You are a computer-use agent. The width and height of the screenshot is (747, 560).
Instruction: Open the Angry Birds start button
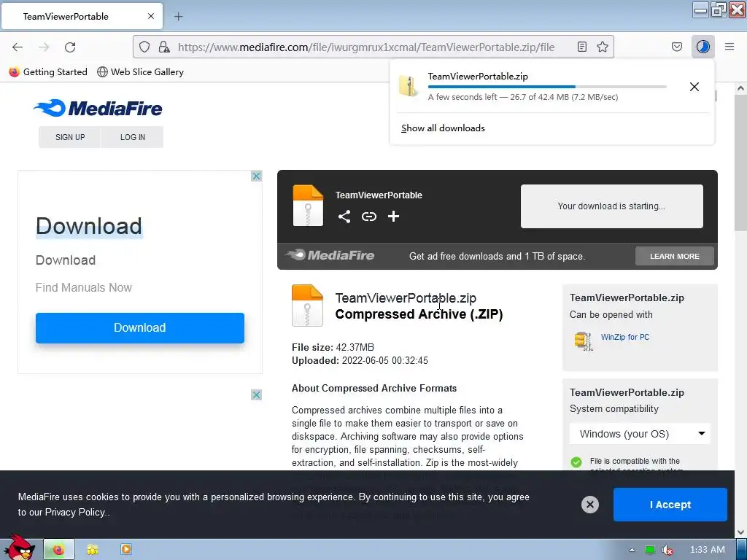point(19,548)
